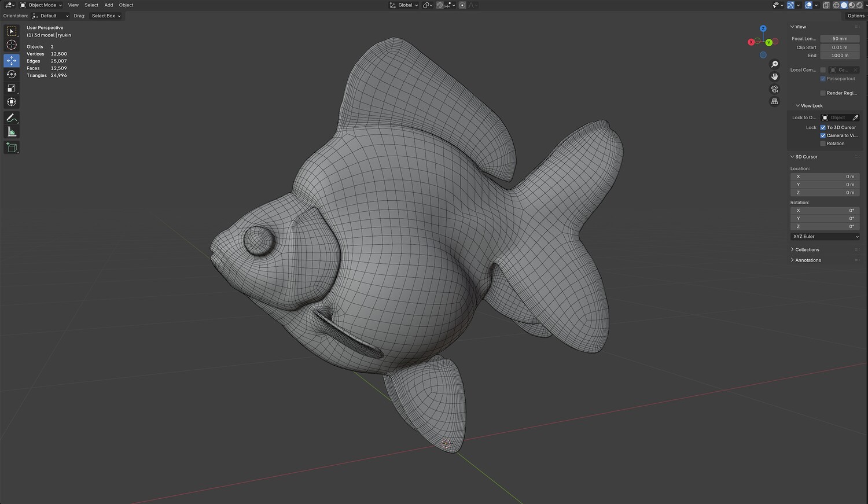Select the Select Box tool
This screenshot has width=868, height=504.
(12, 31)
